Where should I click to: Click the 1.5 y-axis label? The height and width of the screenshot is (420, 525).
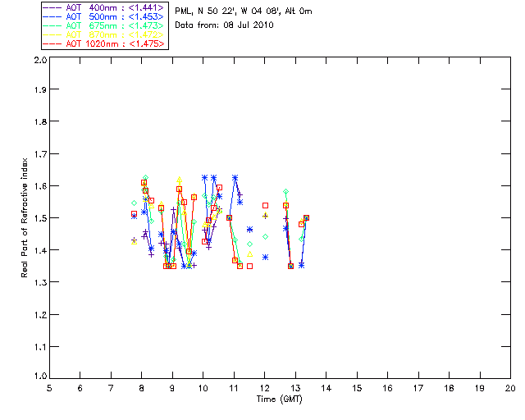(40, 218)
